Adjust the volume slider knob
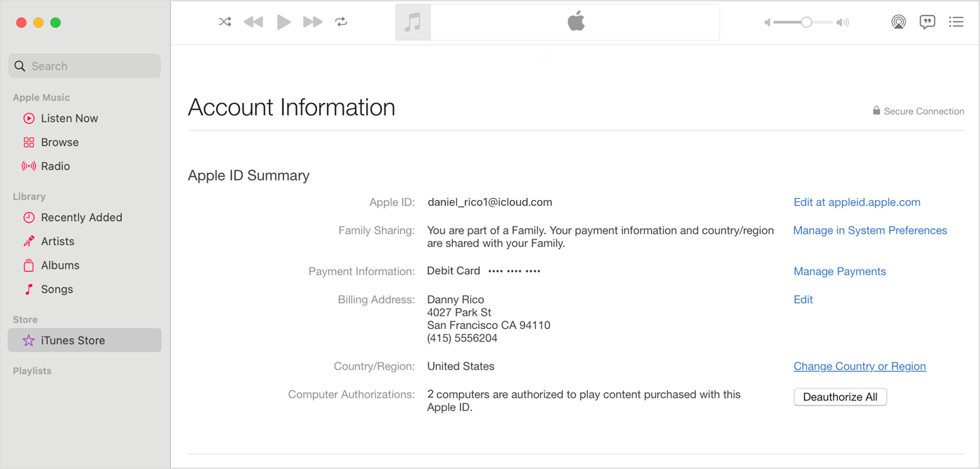The width and height of the screenshot is (980, 469). [806, 22]
